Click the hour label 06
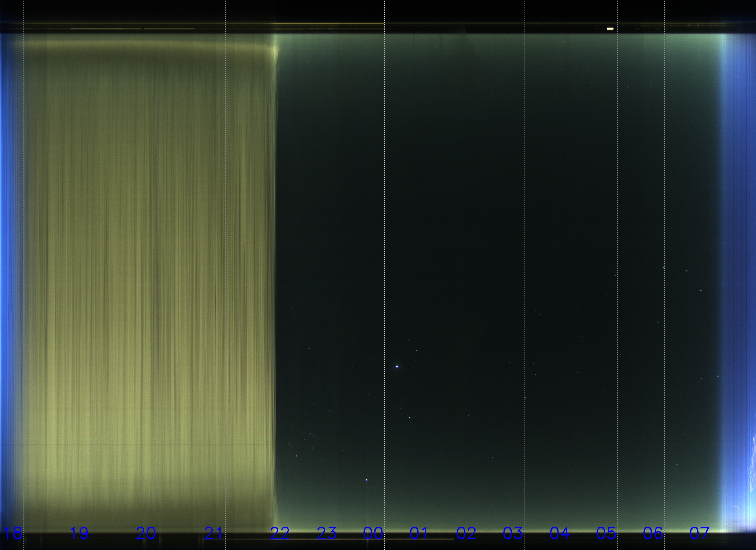 tap(653, 533)
